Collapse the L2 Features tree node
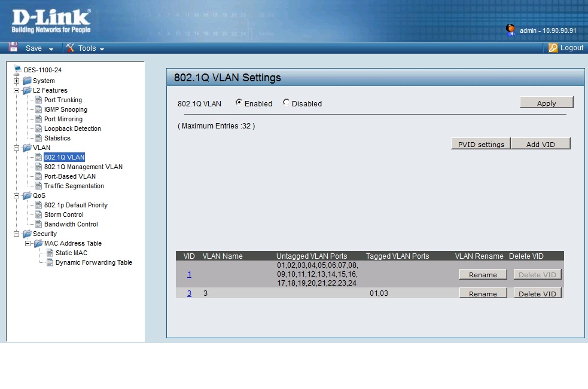The width and height of the screenshot is (588, 389). coord(17,90)
